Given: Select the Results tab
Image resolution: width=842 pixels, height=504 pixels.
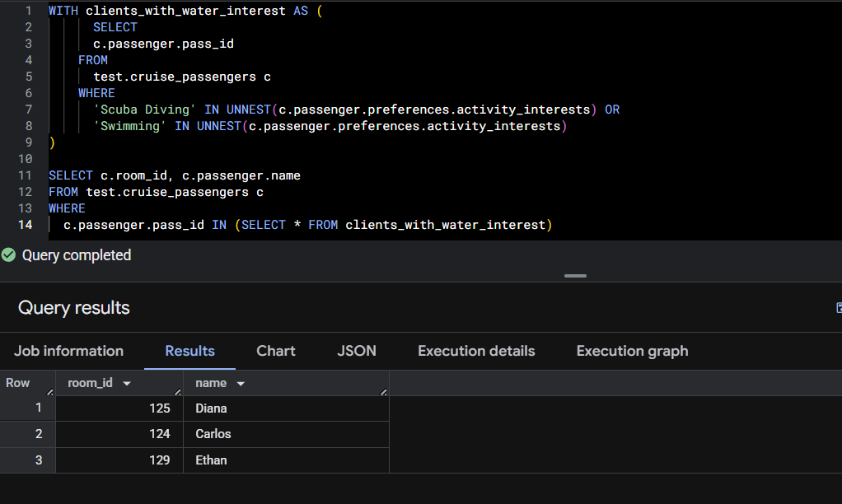Looking at the screenshot, I should coord(189,351).
